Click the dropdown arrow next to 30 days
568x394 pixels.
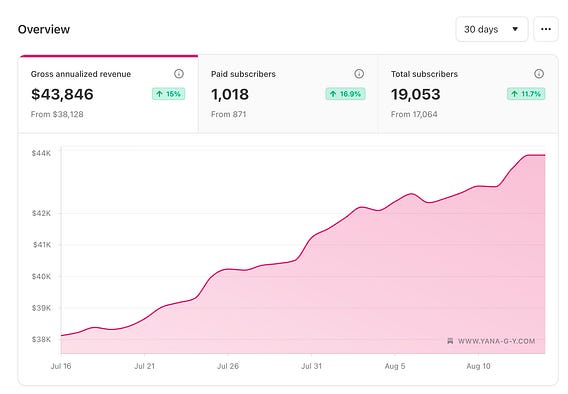(x=515, y=29)
